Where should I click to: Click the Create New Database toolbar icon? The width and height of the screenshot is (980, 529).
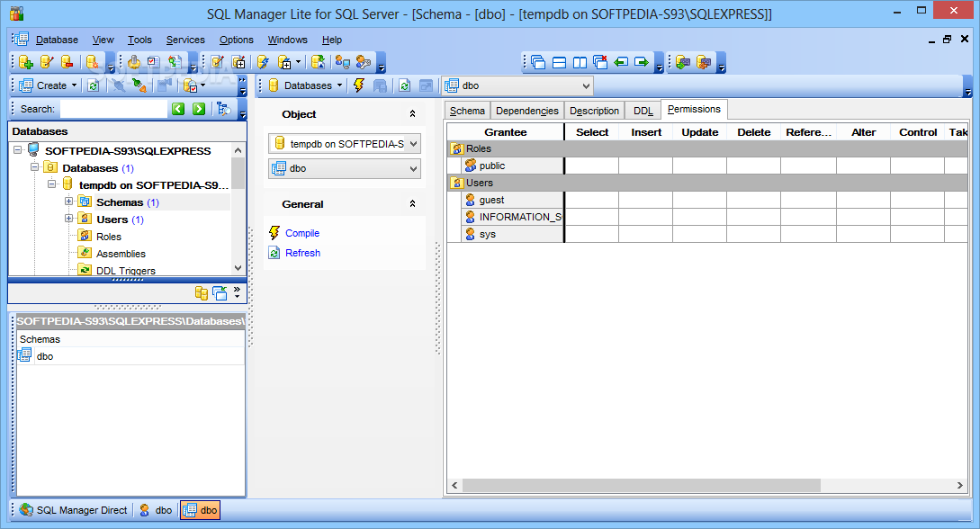(25, 62)
